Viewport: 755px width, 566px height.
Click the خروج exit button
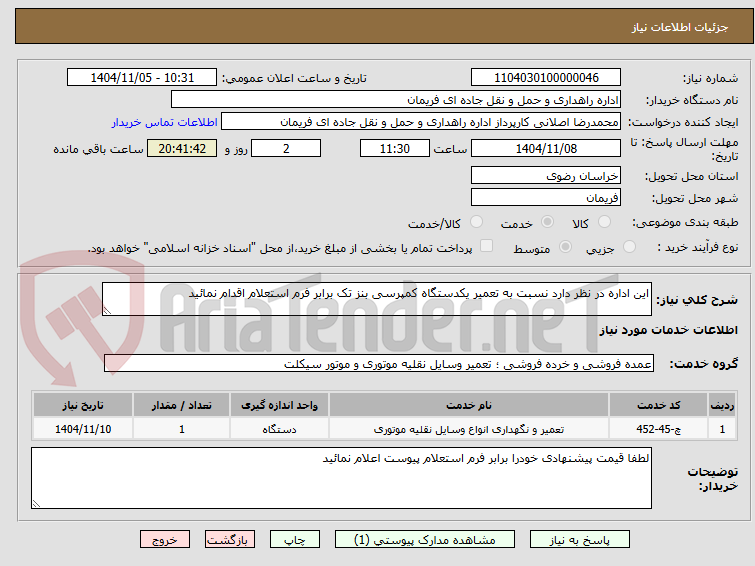[x=165, y=540]
